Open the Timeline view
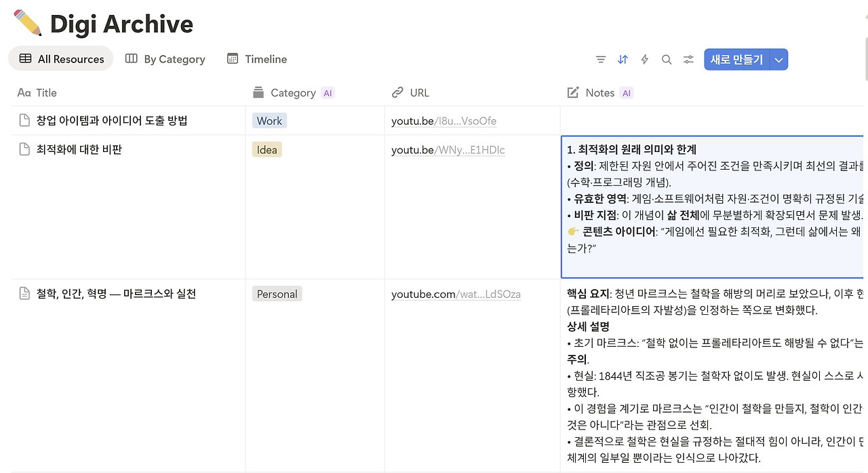Image resolution: width=868 pixels, height=473 pixels. [256, 59]
